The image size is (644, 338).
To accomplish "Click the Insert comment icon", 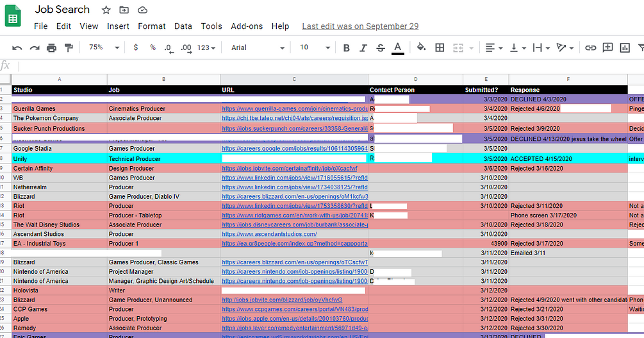I will tap(607, 47).
